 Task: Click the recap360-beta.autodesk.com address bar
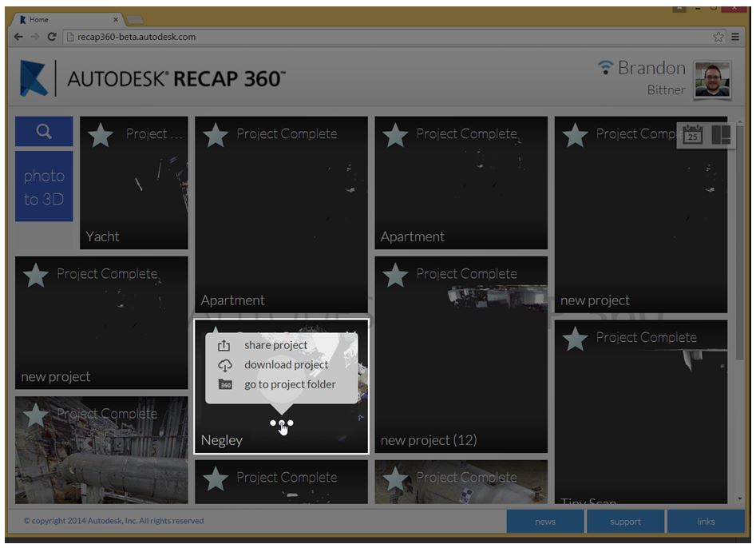[394, 37]
